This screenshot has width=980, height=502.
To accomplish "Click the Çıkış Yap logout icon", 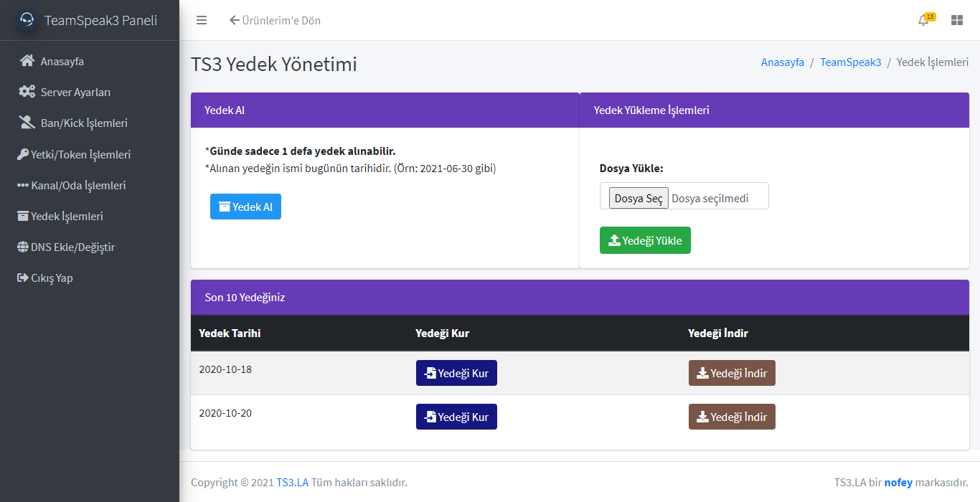I will click(x=22, y=278).
